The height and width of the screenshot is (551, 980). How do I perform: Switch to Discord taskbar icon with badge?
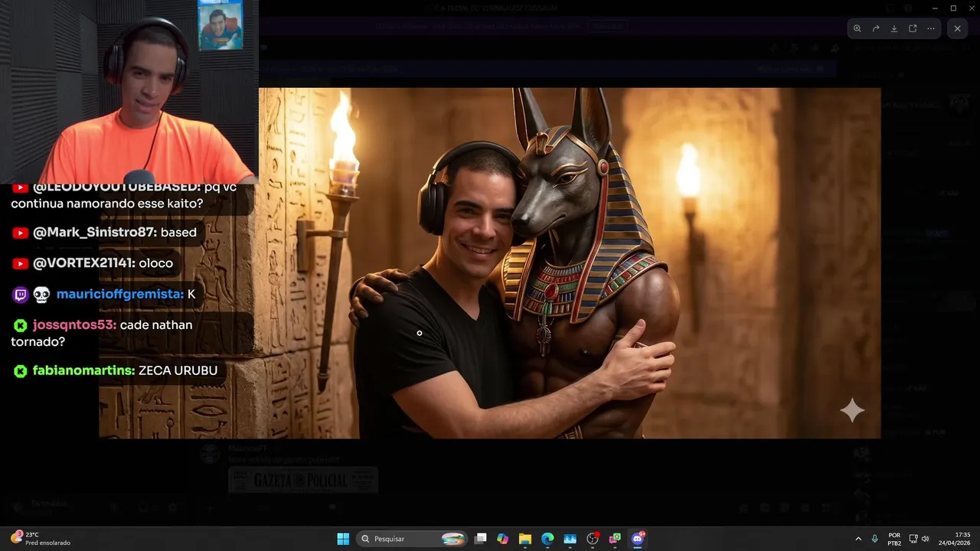(638, 539)
